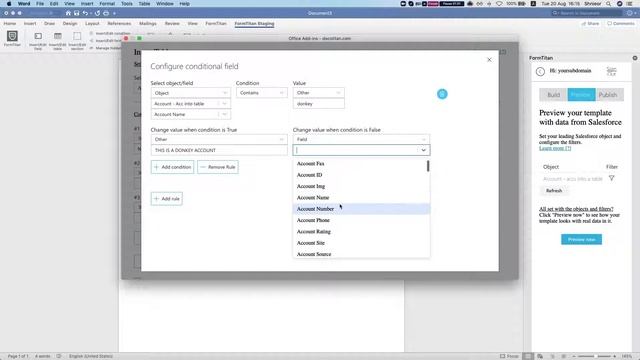Open the Mailings ribbon tab

click(148, 24)
